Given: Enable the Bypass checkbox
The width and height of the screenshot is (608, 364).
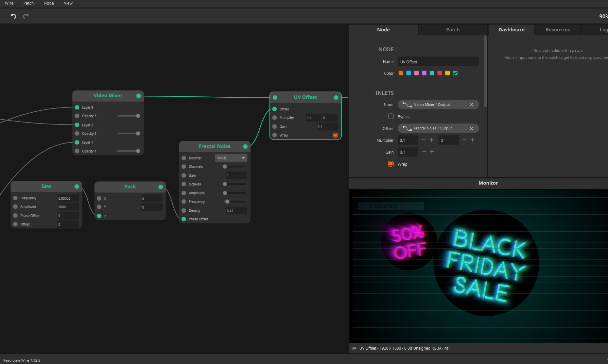Looking at the screenshot, I should [391, 117].
